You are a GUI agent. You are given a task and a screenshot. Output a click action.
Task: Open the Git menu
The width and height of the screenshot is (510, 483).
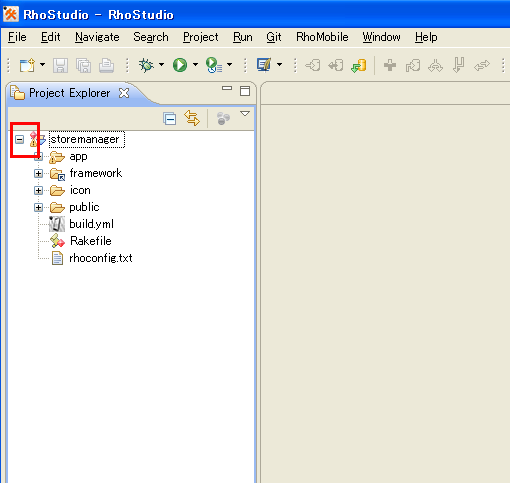[x=274, y=37]
